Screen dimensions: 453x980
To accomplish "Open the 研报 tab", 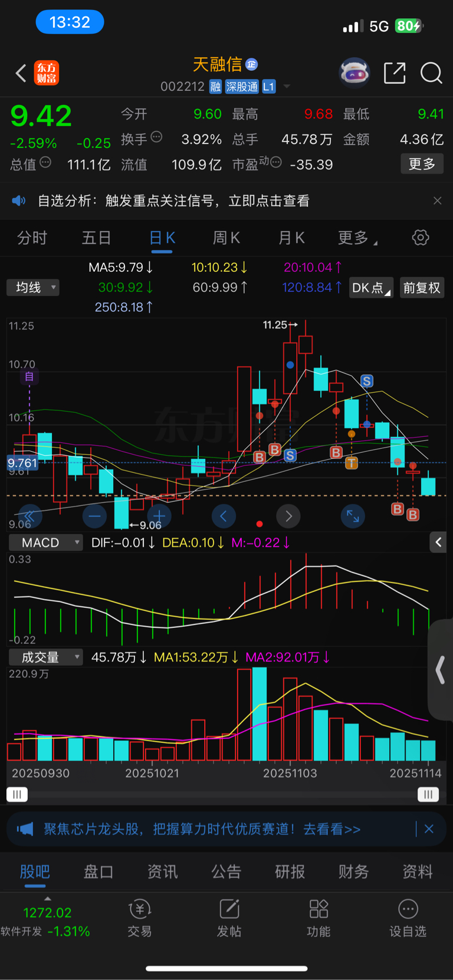I will click(x=290, y=872).
